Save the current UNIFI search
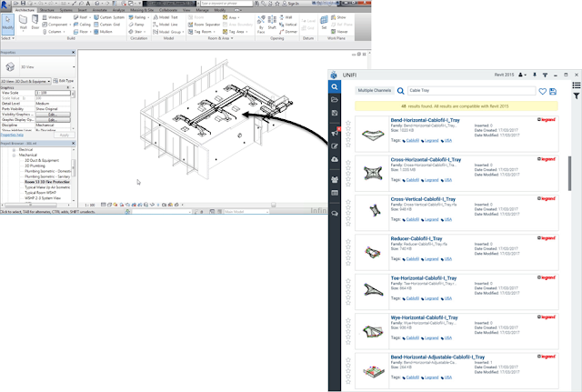Screen dimensions: 582x392 click(553, 91)
